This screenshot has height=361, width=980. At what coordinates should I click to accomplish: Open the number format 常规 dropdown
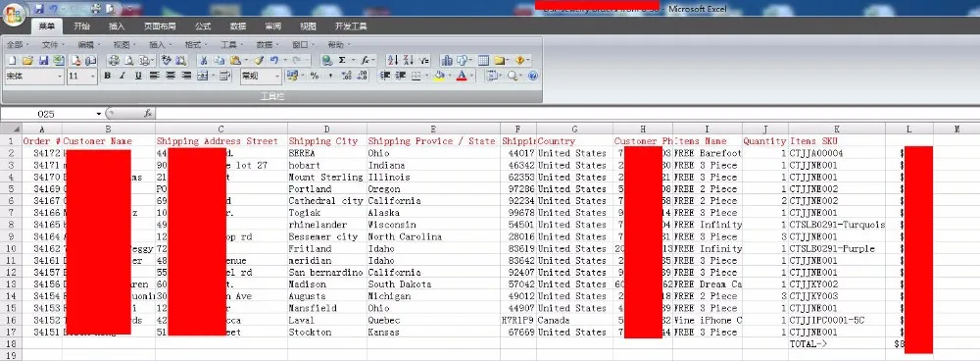point(277,77)
